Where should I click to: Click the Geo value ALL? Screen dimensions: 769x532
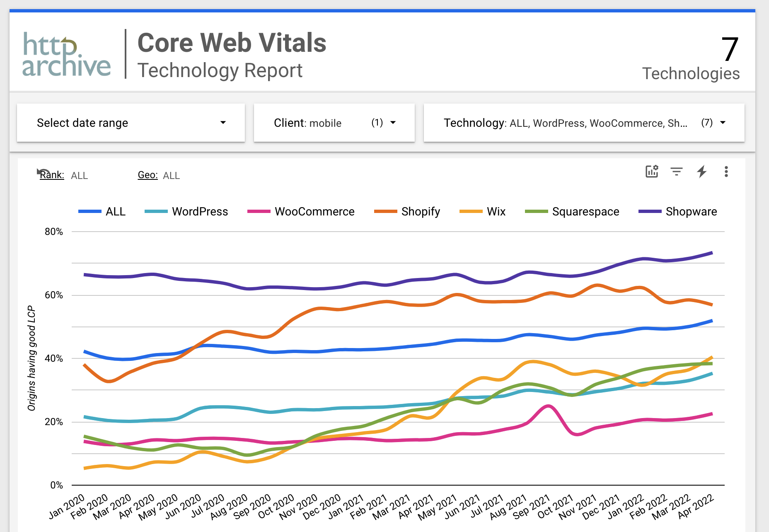coord(172,176)
